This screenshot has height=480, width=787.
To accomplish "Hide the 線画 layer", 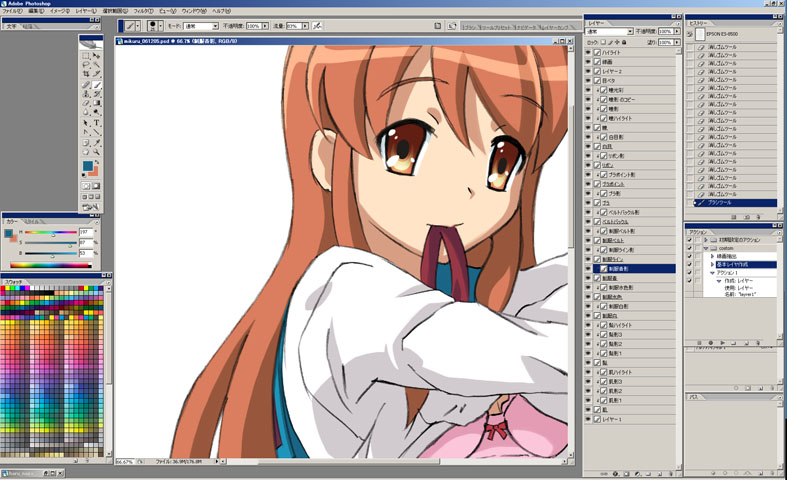I will point(588,62).
